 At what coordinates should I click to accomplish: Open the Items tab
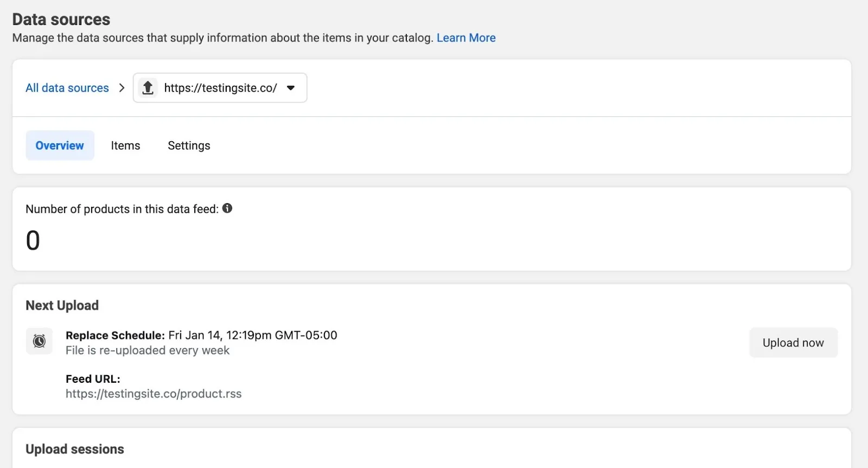coord(125,146)
